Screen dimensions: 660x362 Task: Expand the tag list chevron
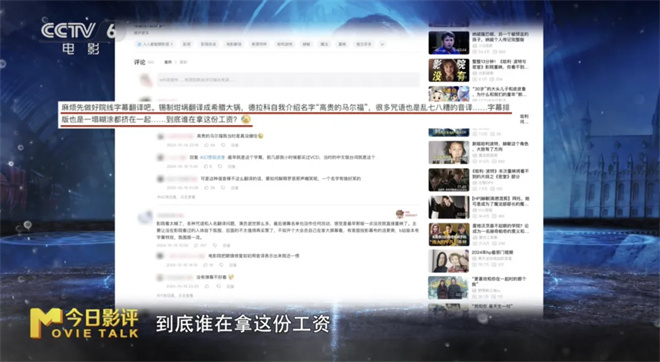click(x=382, y=44)
